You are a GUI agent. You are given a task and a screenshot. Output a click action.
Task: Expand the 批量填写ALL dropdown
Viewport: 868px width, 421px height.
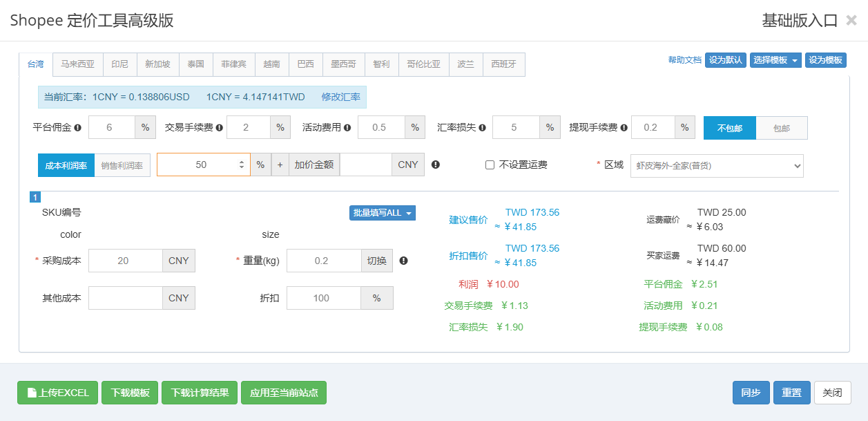[383, 213]
